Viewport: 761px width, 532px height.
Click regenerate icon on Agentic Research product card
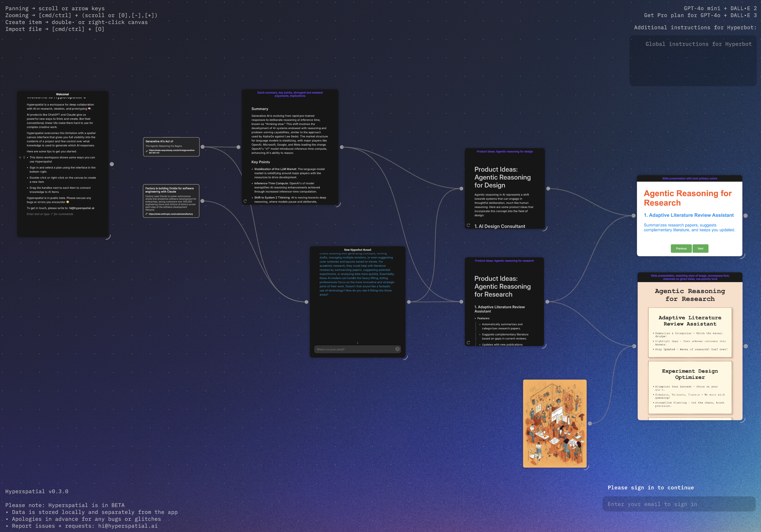pos(468,343)
